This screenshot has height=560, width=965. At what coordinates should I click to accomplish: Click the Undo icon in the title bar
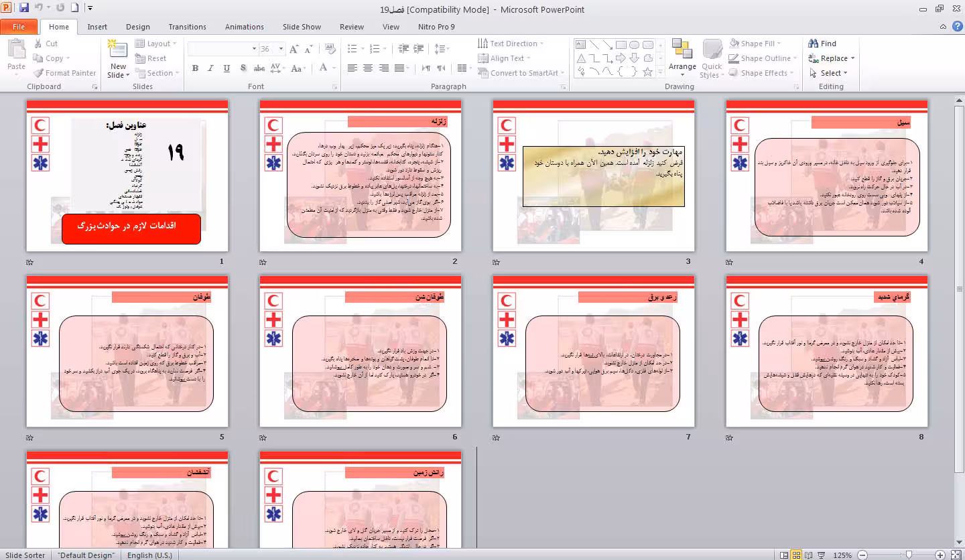[38, 9]
